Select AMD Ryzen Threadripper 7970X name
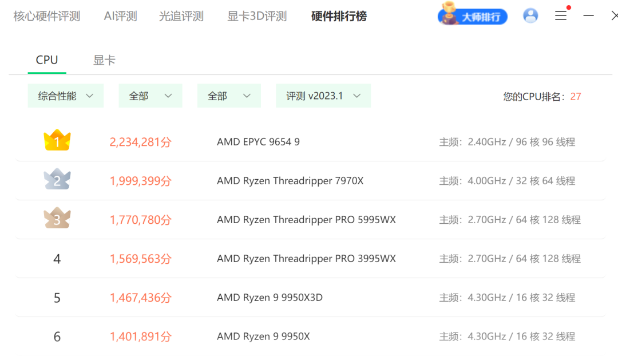The height and width of the screenshot is (364, 618). click(x=290, y=181)
